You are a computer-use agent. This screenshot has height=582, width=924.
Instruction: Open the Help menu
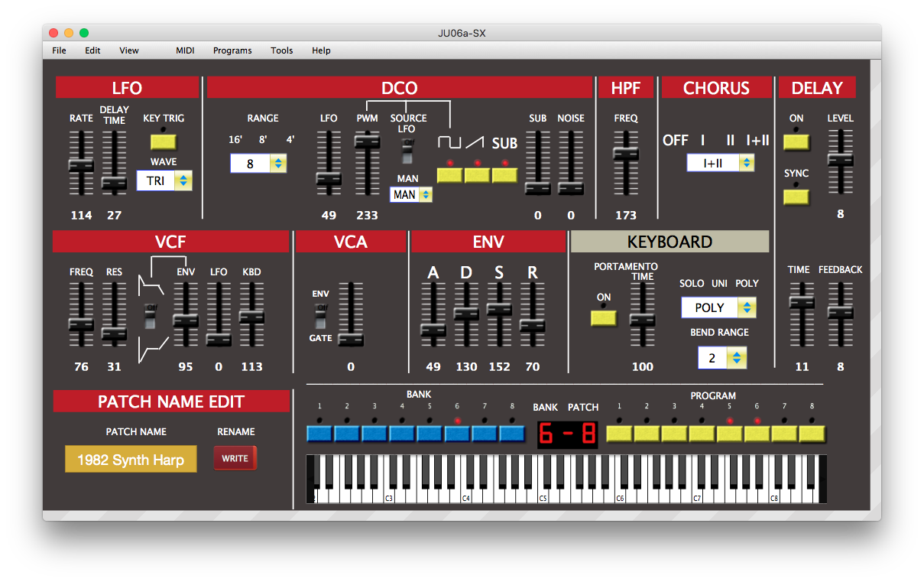tap(321, 50)
